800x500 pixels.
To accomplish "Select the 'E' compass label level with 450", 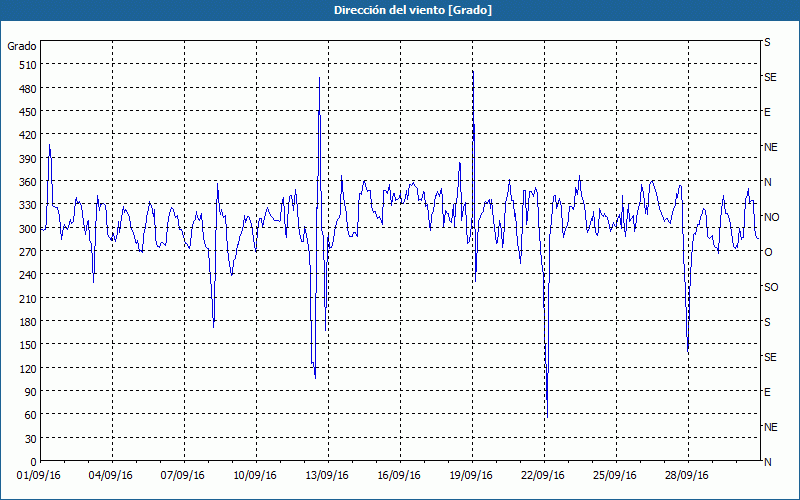I will click(767, 112).
